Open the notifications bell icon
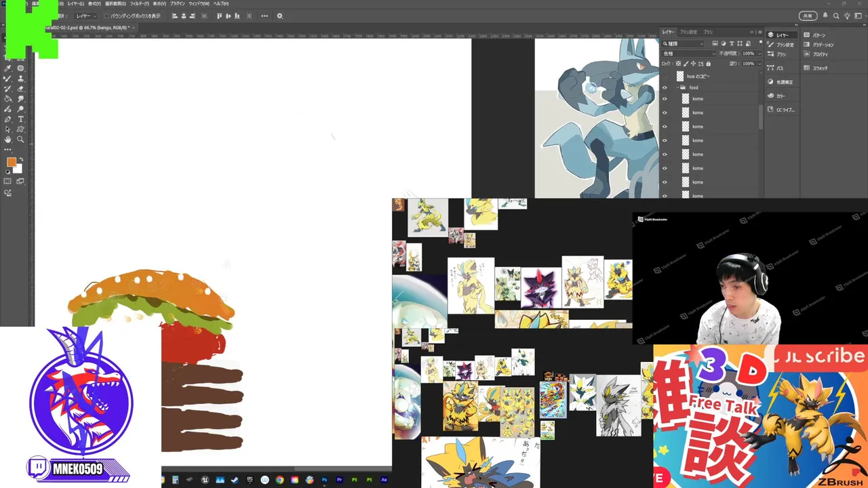Image resolution: width=868 pixels, height=488 pixels. click(x=825, y=15)
